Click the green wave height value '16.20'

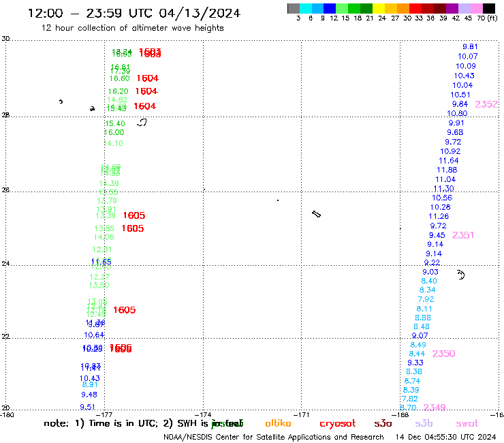(118, 91)
